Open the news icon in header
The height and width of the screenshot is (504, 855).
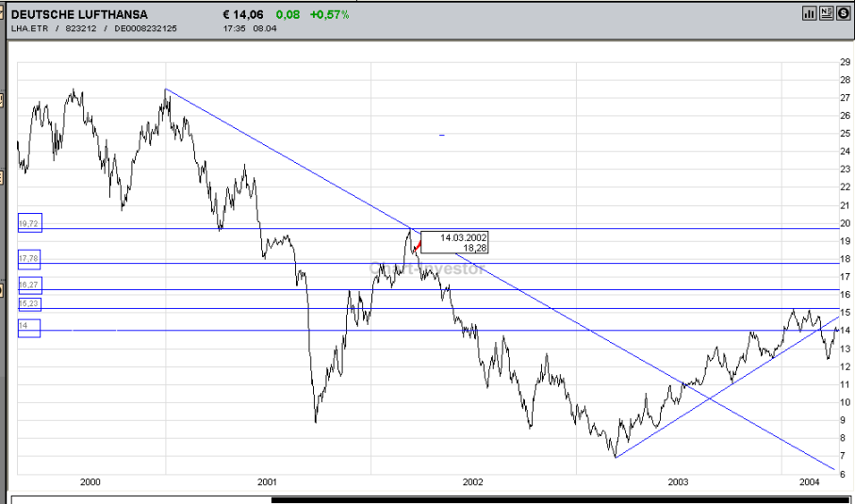[x=826, y=13]
